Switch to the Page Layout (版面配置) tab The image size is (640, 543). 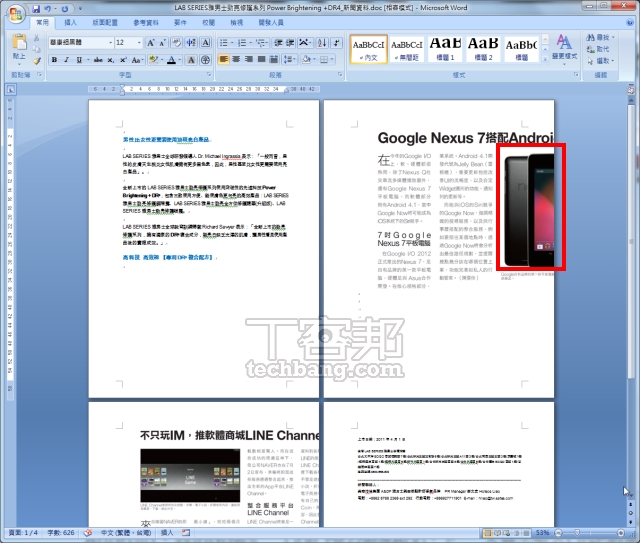tap(105, 22)
